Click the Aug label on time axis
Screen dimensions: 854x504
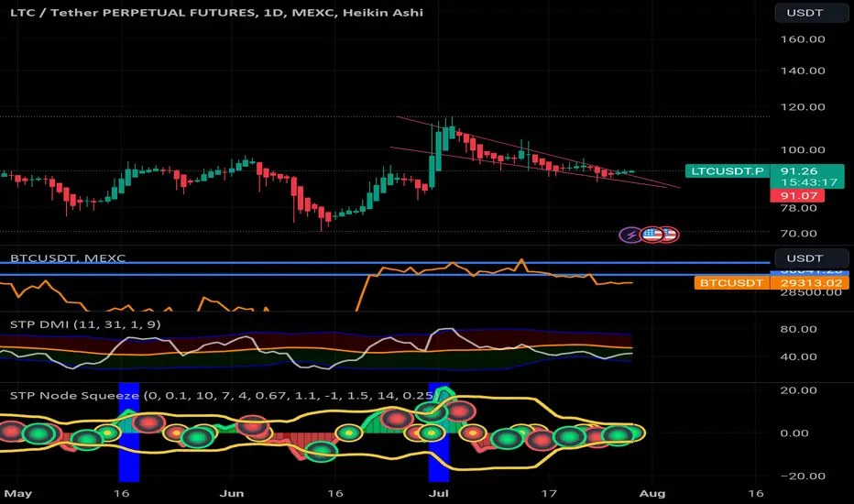click(651, 494)
